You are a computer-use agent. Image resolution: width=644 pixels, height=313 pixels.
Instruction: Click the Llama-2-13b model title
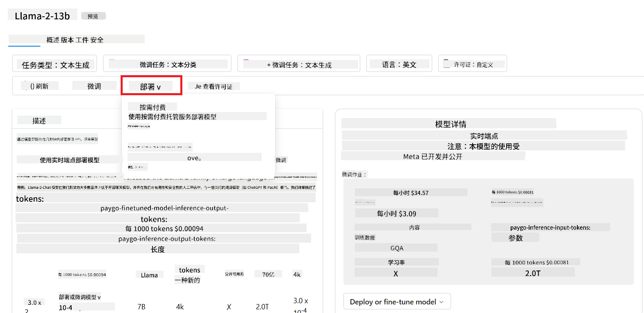tap(43, 16)
